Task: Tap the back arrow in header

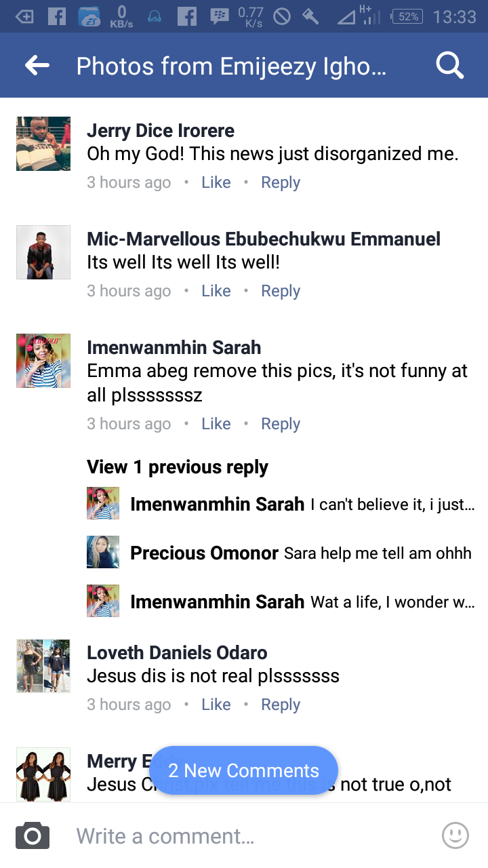Action: (37, 66)
